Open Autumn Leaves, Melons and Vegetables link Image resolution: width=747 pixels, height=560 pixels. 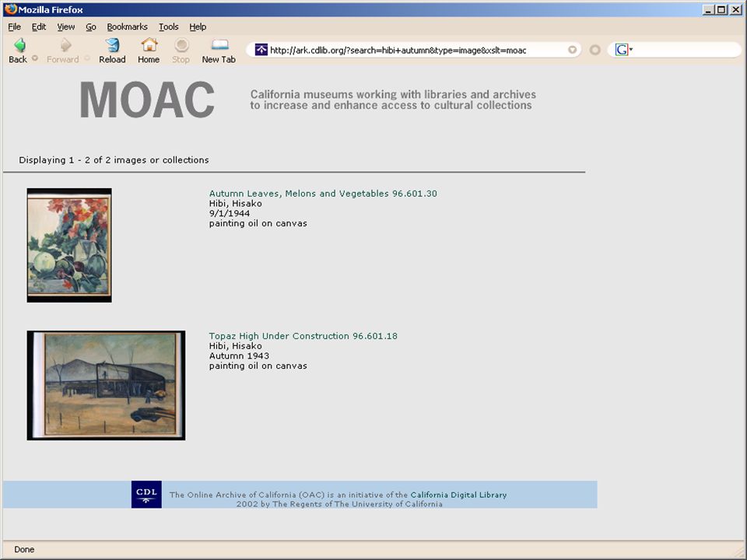click(x=323, y=194)
